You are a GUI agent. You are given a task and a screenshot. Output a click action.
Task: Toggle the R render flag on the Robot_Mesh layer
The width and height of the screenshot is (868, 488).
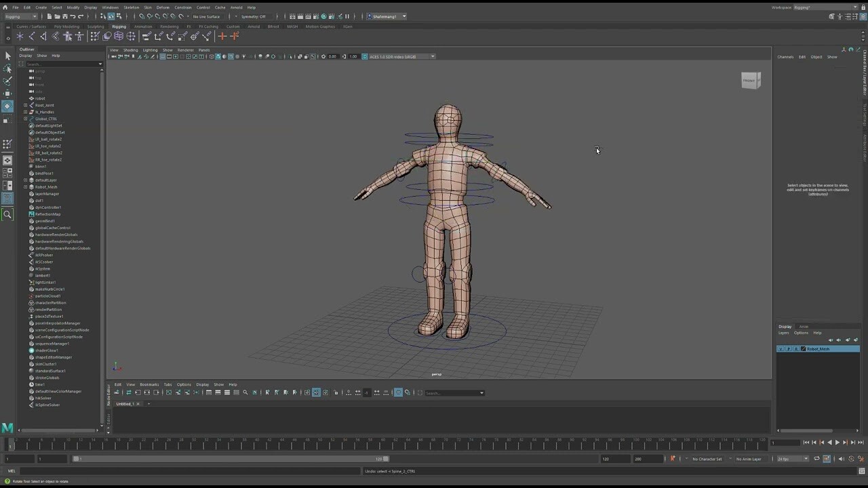click(x=796, y=348)
